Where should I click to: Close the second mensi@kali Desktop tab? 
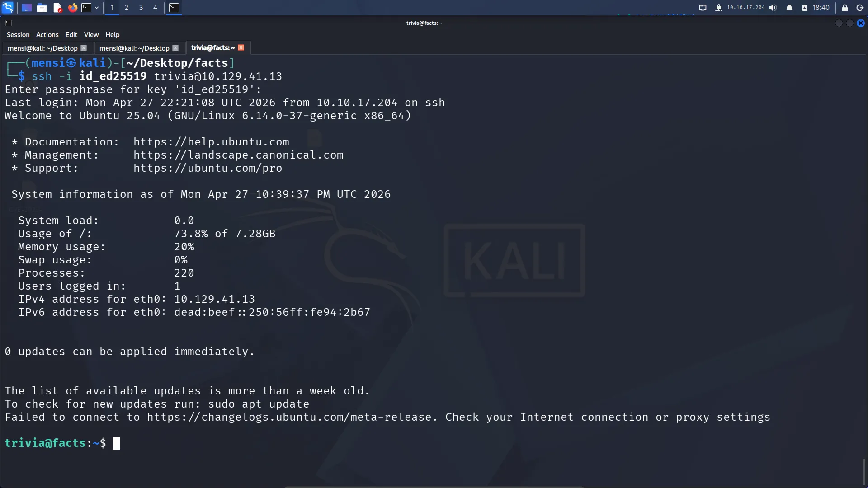point(175,48)
